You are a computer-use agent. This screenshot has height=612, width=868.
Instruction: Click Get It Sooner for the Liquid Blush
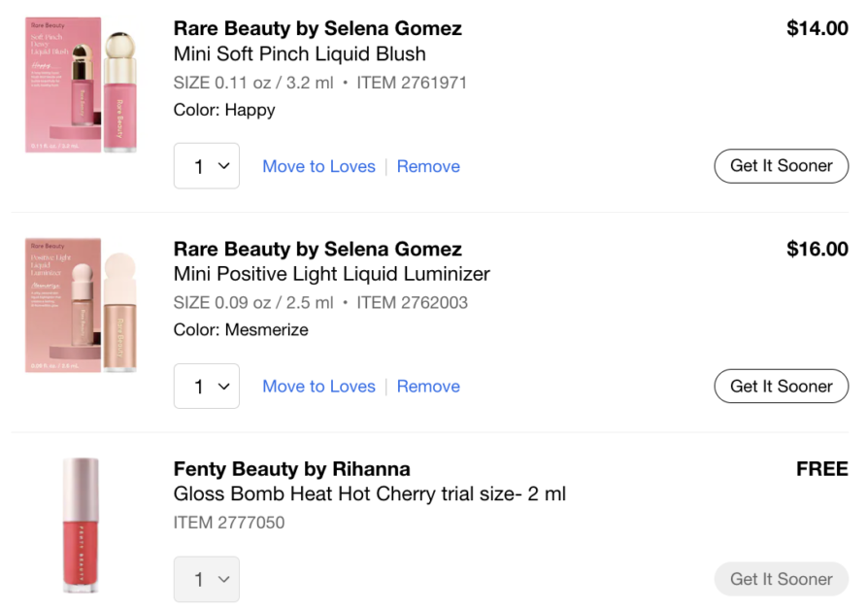click(x=781, y=166)
